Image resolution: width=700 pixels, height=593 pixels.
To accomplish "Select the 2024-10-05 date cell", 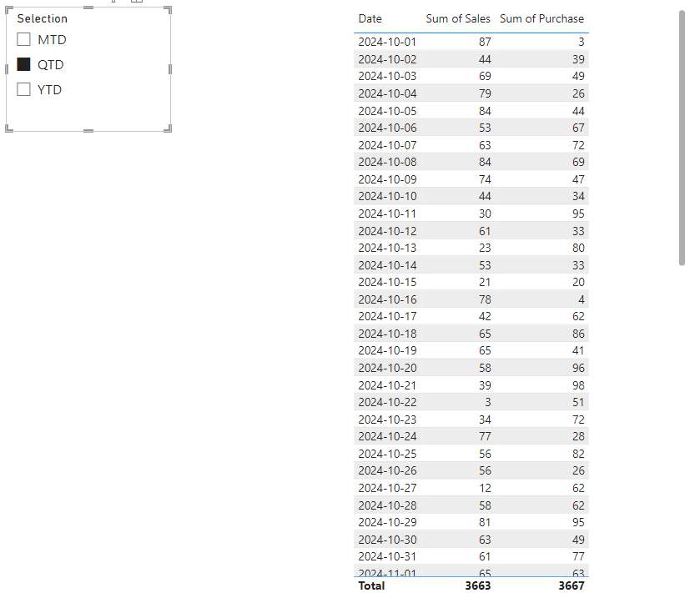I will [387, 111].
